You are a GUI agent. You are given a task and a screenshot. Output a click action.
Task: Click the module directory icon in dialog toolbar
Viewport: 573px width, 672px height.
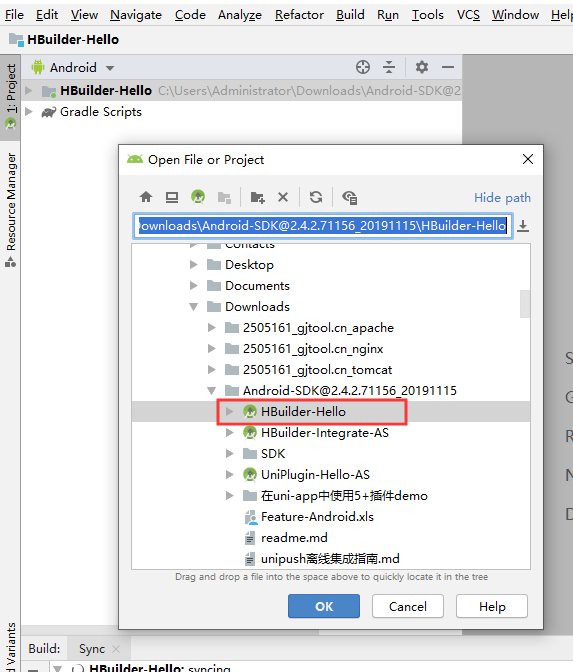click(224, 197)
